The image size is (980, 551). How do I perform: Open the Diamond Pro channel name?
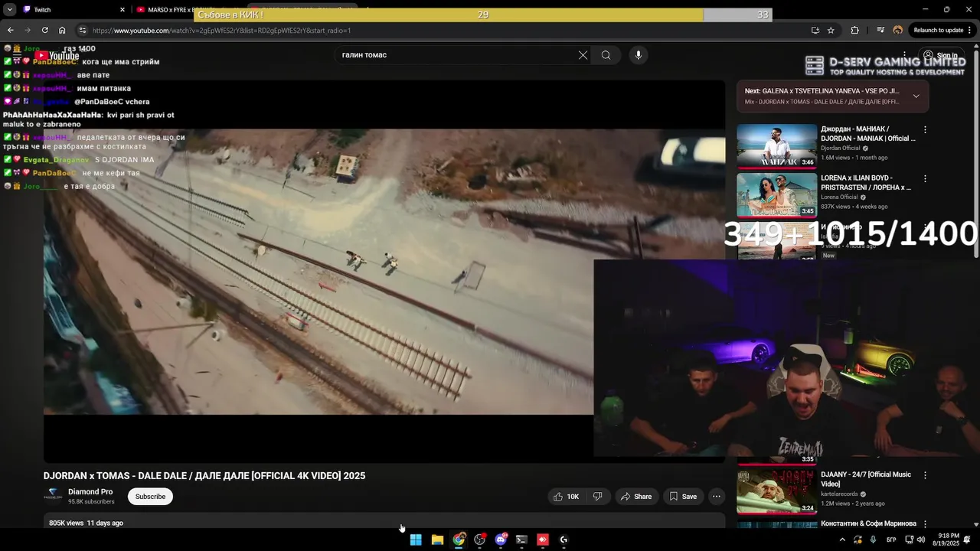tap(90, 492)
